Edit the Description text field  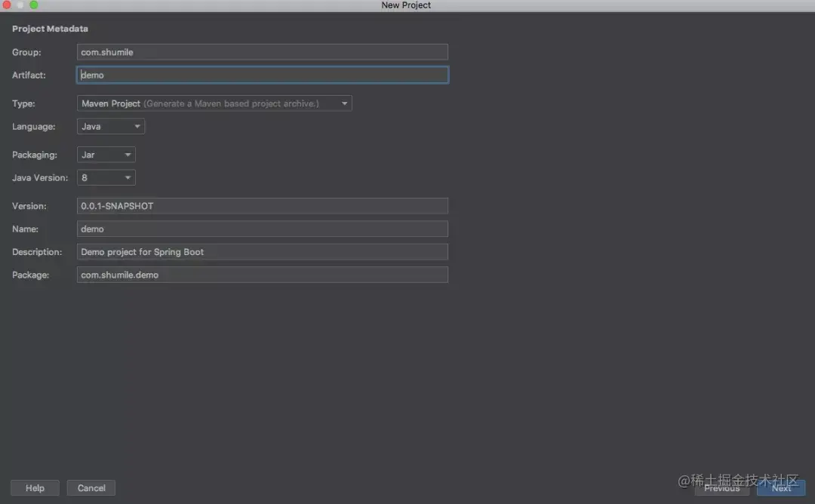[x=262, y=252]
